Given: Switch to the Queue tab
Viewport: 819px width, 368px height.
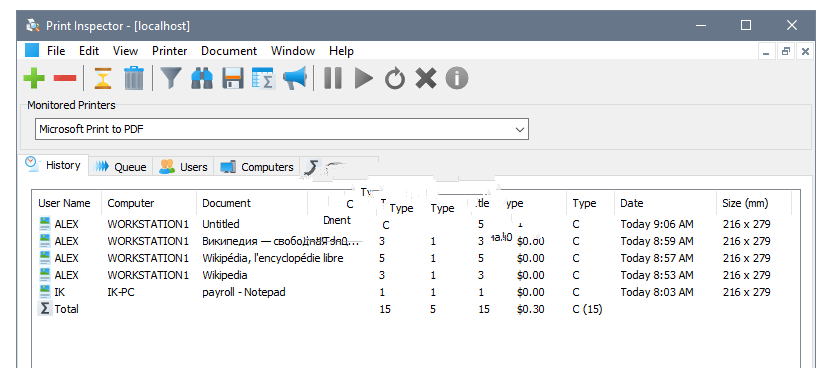Looking at the screenshot, I should click(121, 167).
